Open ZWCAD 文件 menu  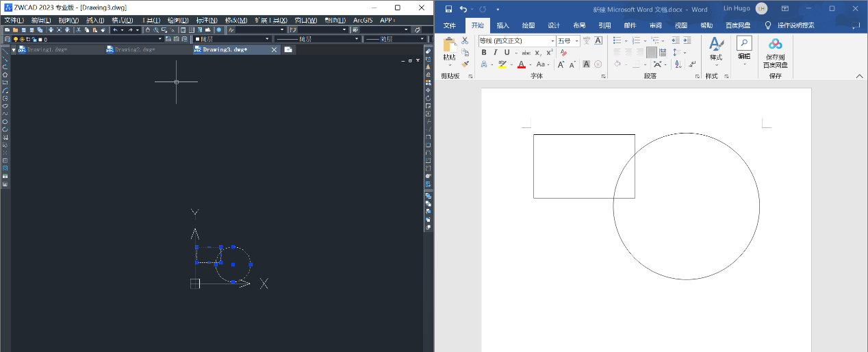click(14, 21)
